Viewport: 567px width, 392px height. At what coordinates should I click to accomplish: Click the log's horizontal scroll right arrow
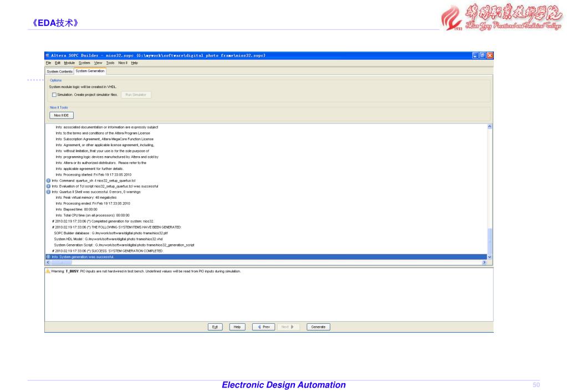tap(484, 262)
